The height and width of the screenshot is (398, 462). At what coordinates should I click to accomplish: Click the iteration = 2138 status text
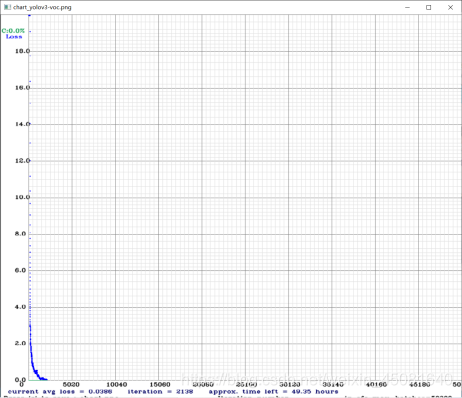click(160, 392)
